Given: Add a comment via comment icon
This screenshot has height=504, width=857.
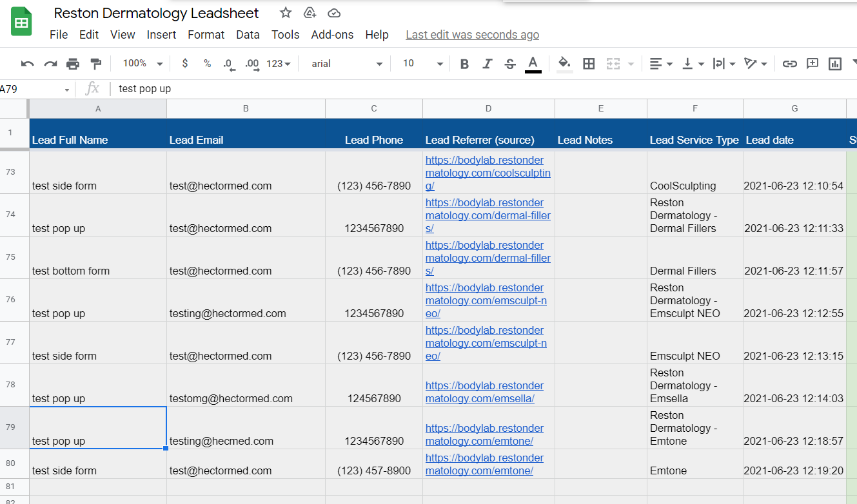Looking at the screenshot, I should (x=813, y=64).
